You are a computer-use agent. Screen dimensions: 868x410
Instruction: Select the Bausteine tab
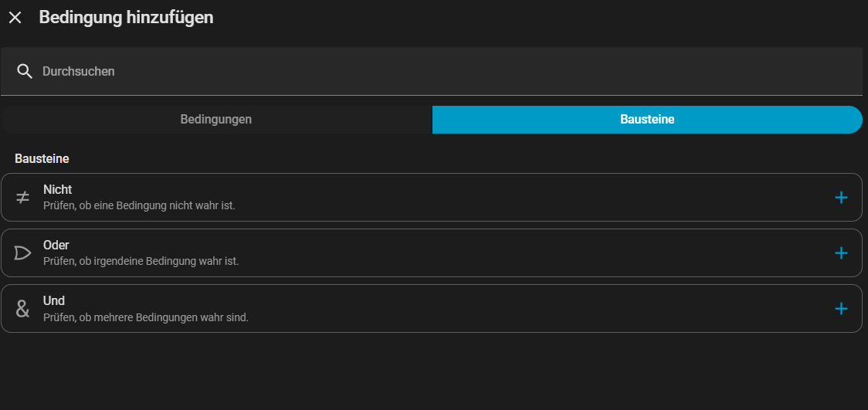click(647, 120)
